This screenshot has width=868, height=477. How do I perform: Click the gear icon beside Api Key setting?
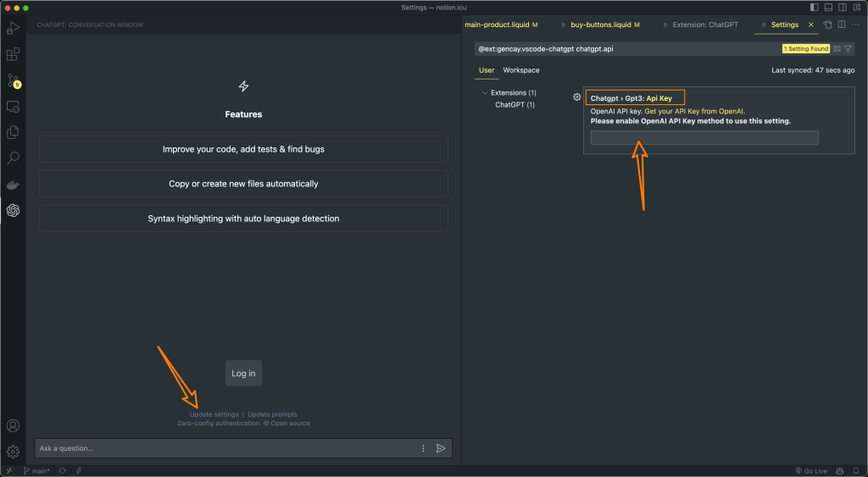[x=577, y=97]
